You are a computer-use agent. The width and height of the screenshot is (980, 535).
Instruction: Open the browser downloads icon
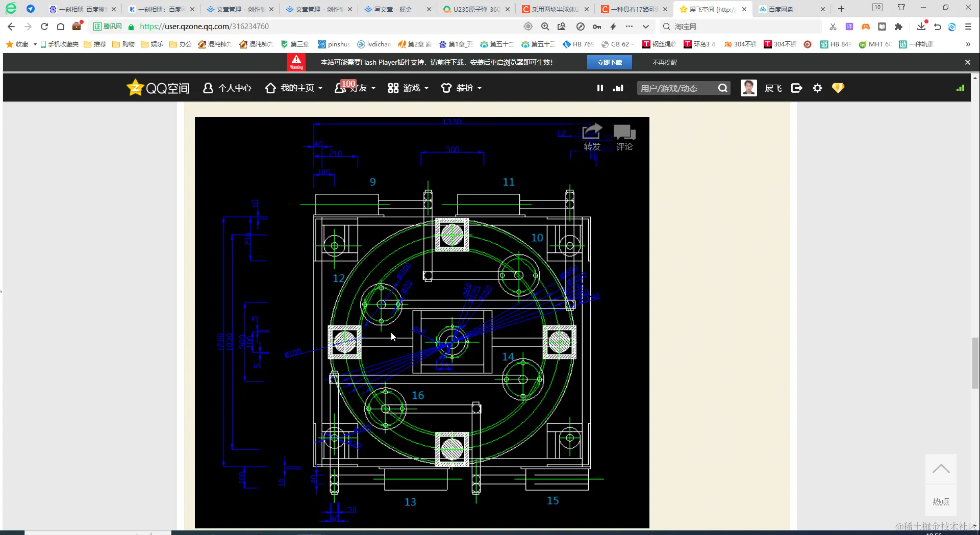coord(921,27)
